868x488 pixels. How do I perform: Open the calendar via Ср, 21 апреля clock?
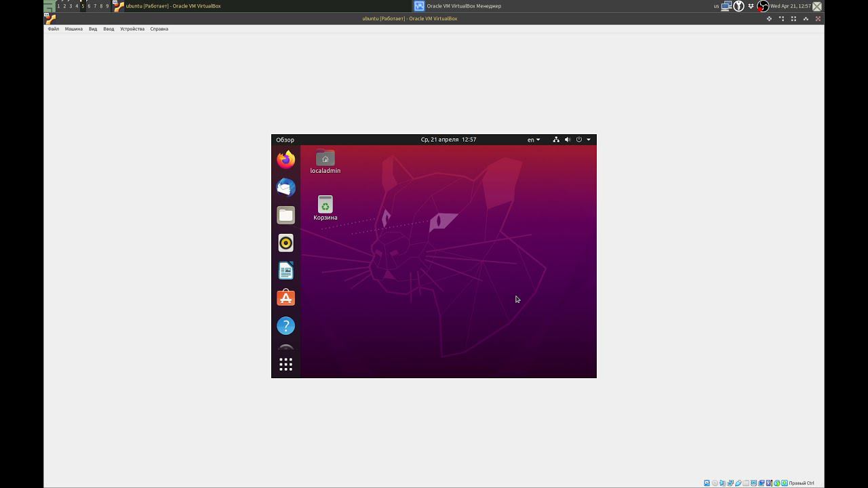(x=448, y=140)
